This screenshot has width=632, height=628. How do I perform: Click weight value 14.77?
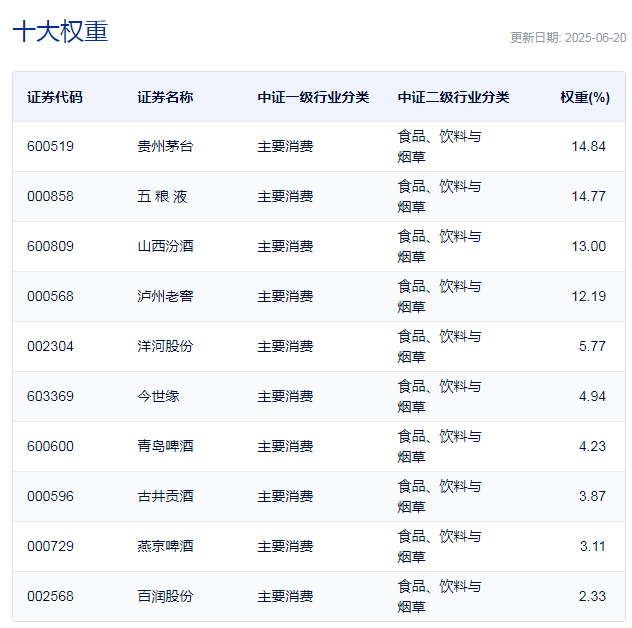click(x=588, y=196)
